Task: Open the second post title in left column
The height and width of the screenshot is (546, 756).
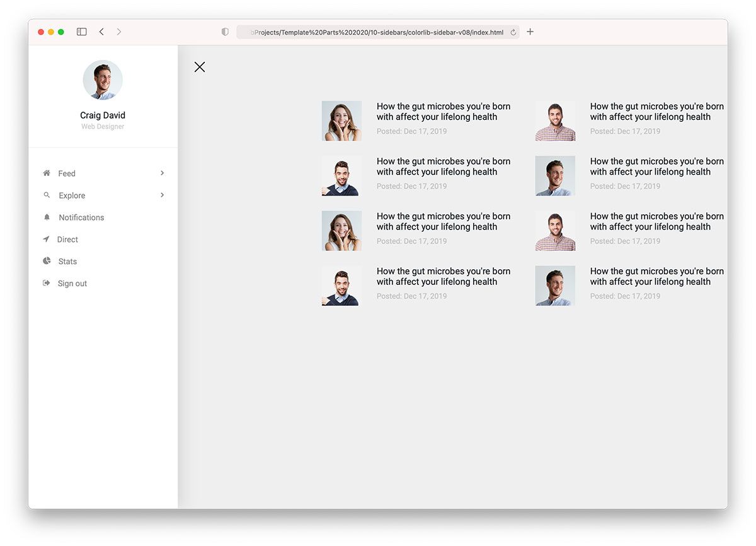Action: [444, 166]
